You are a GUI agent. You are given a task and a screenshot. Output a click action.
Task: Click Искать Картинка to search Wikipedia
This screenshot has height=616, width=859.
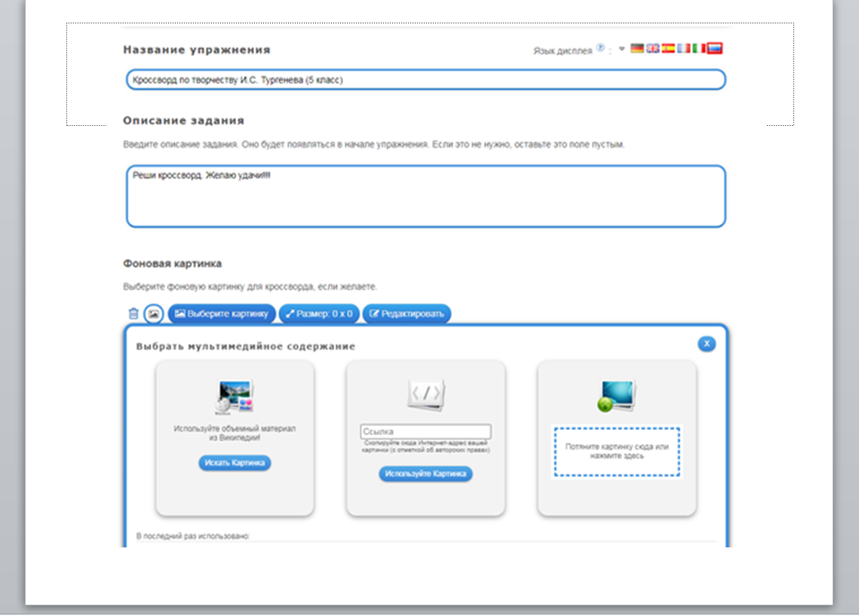(235, 463)
